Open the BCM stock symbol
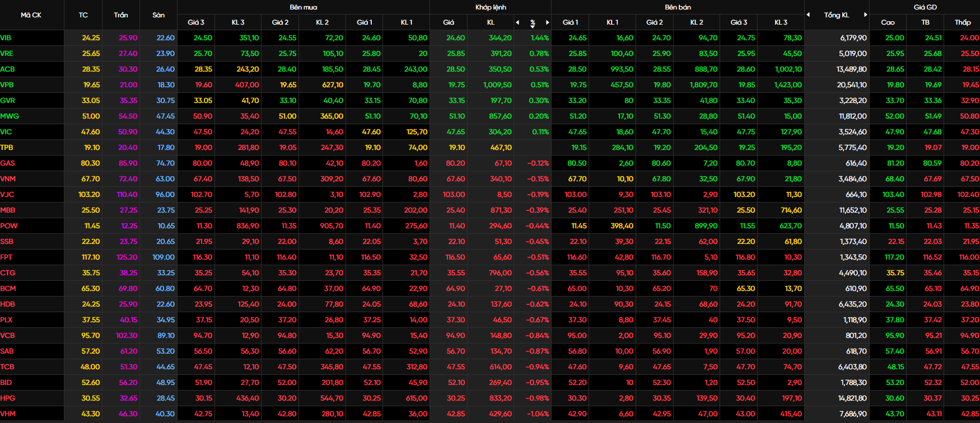Image resolution: width=980 pixels, height=423 pixels. click(8, 289)
